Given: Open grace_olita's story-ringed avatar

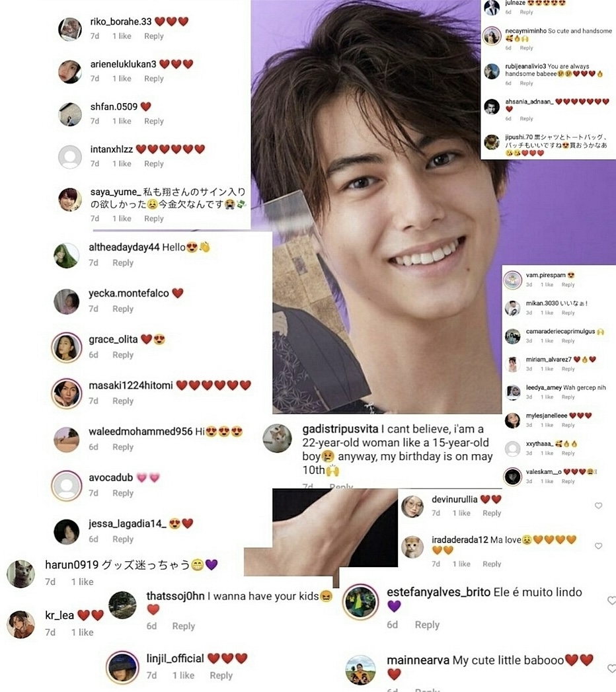Looking at the screenshot, I should (67, 348).
